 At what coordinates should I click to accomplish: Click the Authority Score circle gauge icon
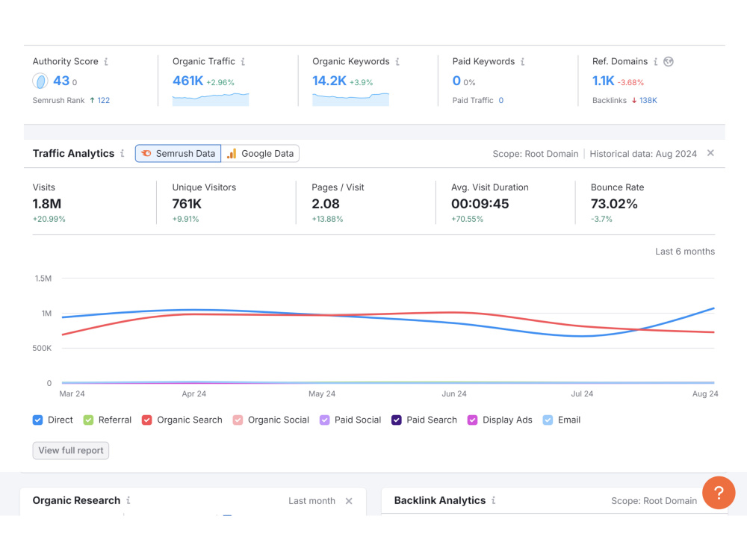tap(40, 81)
